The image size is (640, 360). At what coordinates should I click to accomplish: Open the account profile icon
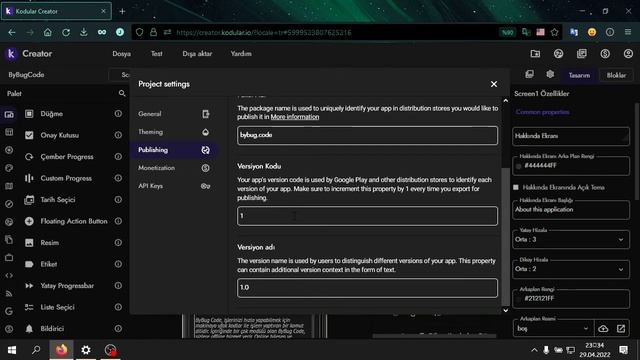(628, 54)
